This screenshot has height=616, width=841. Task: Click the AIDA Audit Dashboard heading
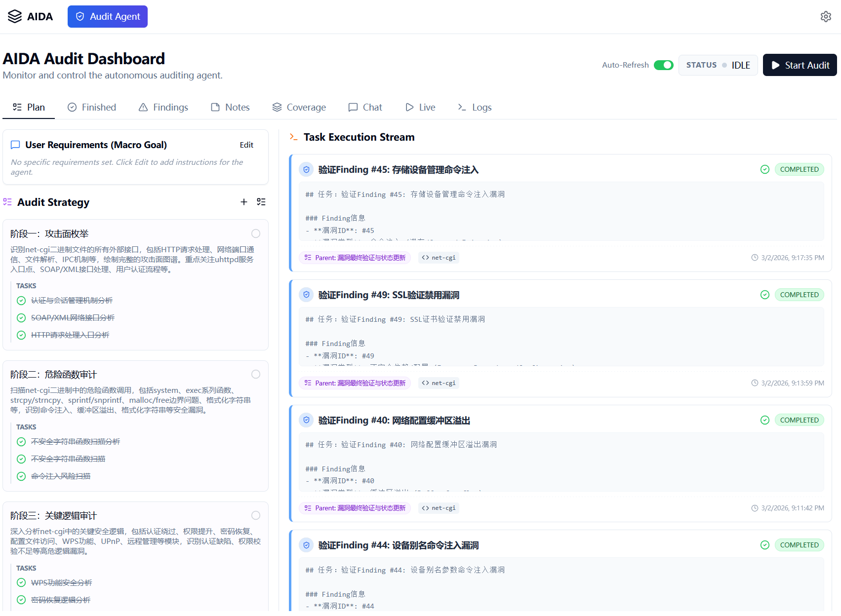coord(84,59)
